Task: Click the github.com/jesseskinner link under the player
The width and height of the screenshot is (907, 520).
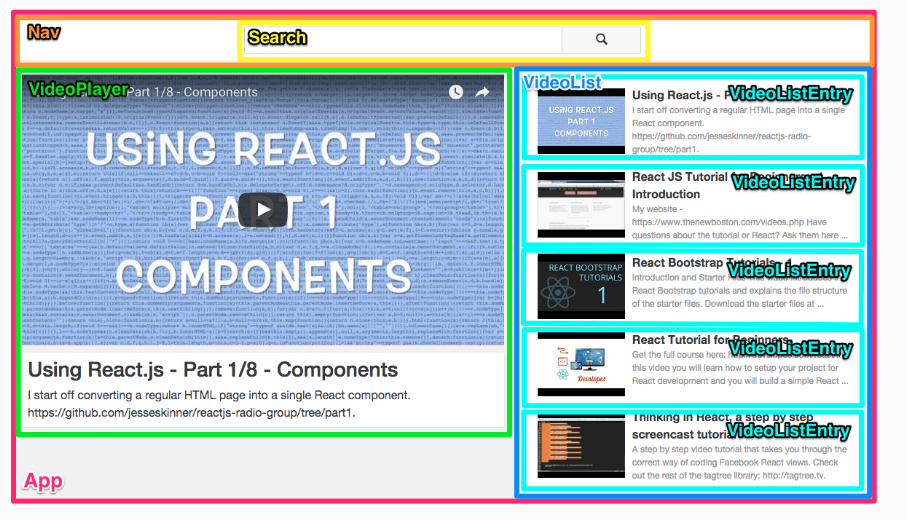Action: (191, 413)
